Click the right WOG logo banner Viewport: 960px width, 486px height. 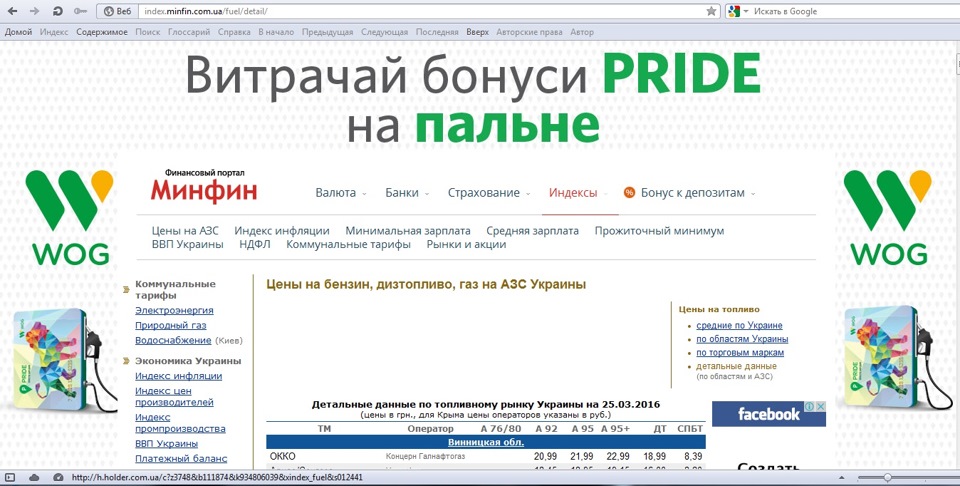pos(888,217)
